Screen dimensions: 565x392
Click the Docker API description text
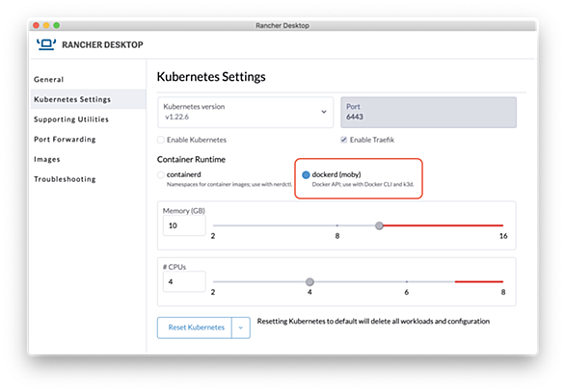point(363,184)
